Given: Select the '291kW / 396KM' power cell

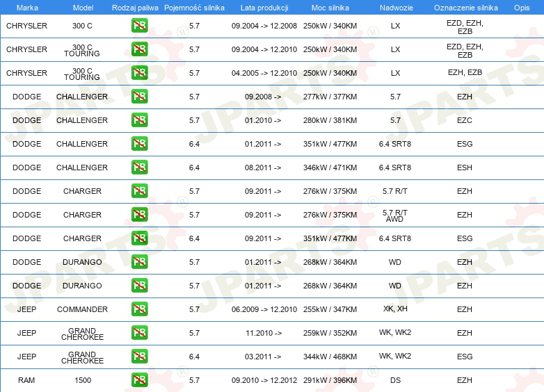Looking at the screenshot, I should [x=330, y=380].
